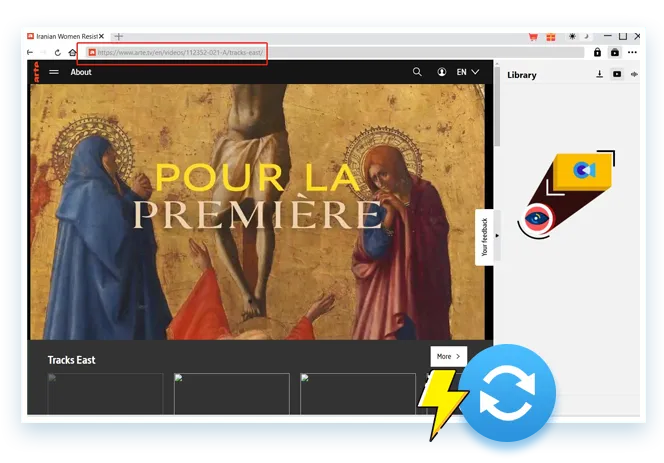The image size is (664, 463).
Task: Reload the page with the refresh icon
Action: coord(58,53)
